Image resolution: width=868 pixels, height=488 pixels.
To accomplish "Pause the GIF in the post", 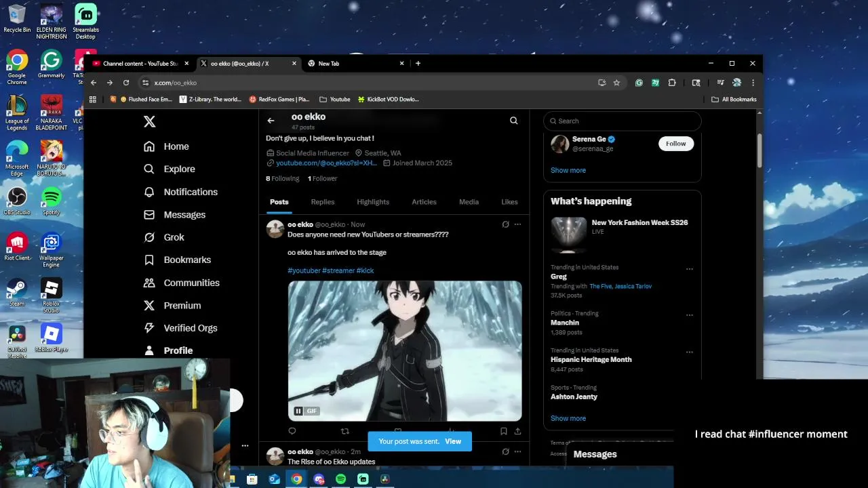I will [x=298, y=411].
